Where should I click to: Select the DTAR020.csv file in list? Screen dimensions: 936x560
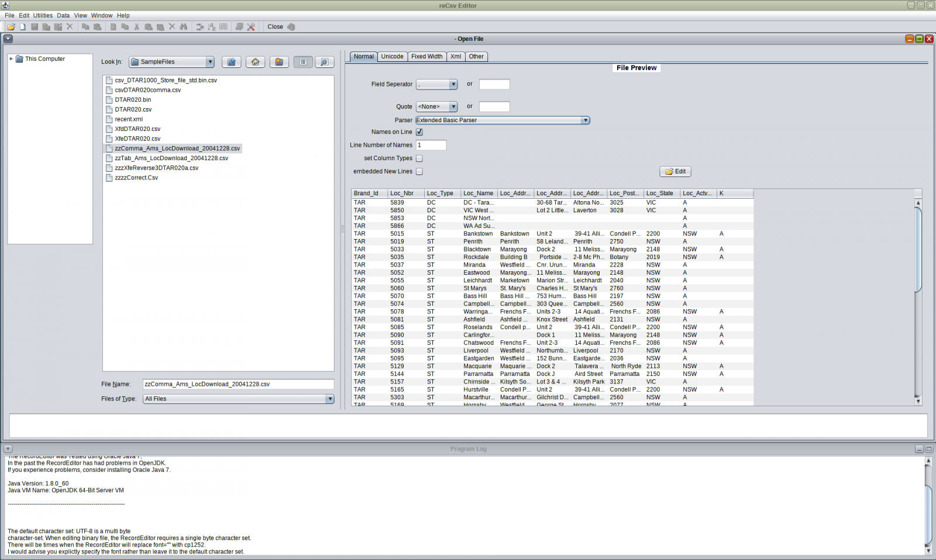[x=133, y=110]
